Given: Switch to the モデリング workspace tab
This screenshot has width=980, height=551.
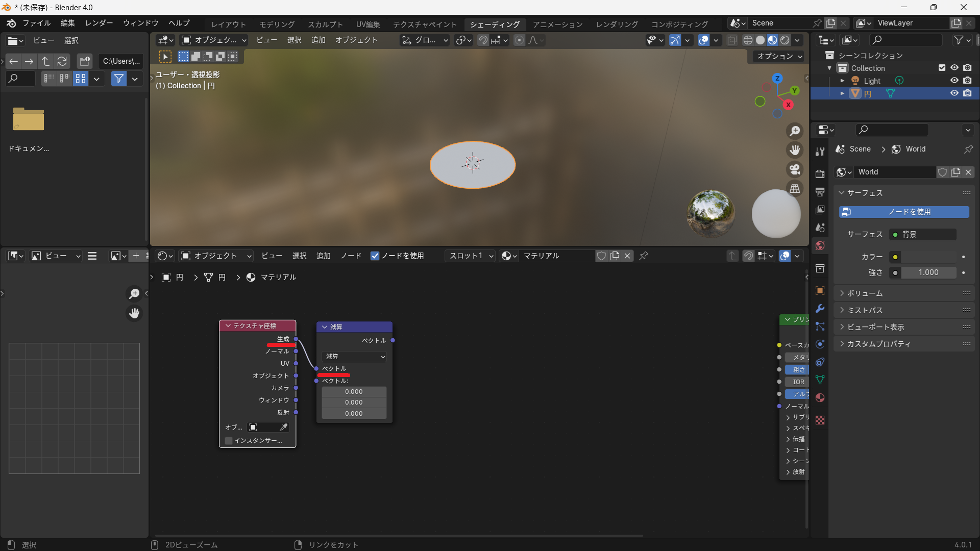Looking at the screenshot, I should (277, 24).
